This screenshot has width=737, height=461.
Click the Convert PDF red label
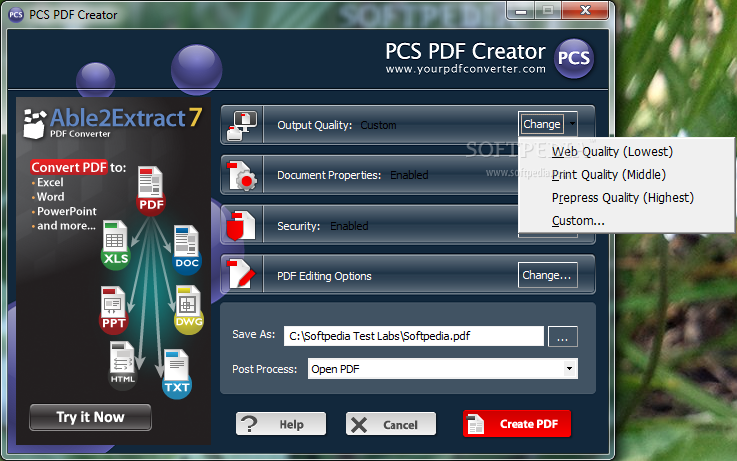[69, 167]
